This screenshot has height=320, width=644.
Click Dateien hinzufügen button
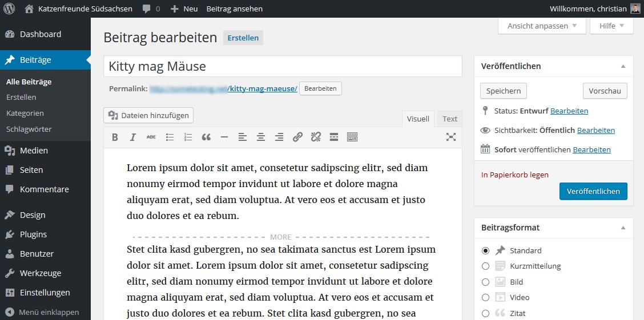(x=148, y=115)
